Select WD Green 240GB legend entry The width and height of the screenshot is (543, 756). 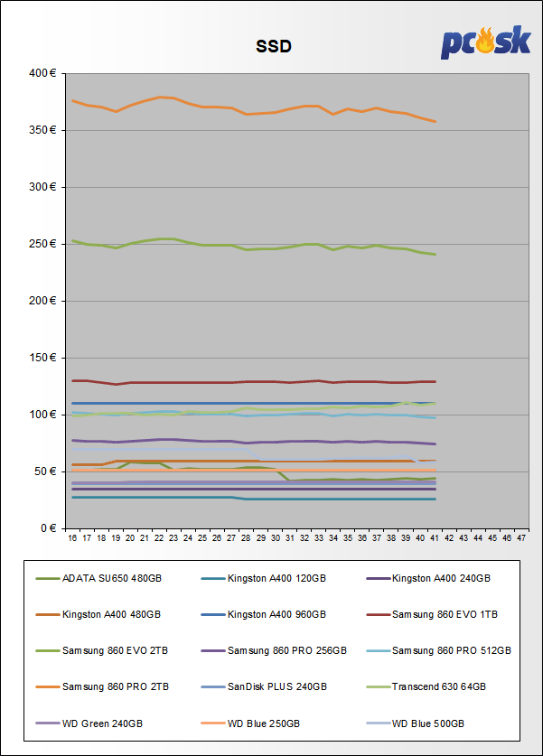(89, 723)
